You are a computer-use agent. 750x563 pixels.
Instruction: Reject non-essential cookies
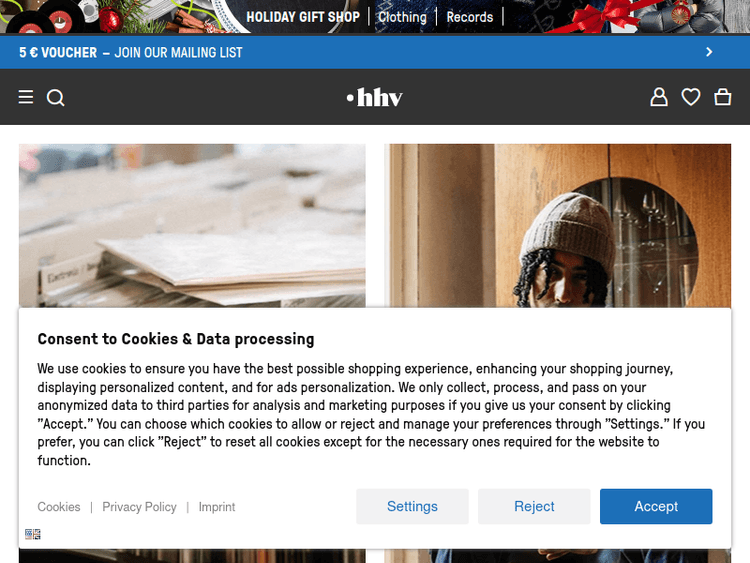click(x=534, y=506)
